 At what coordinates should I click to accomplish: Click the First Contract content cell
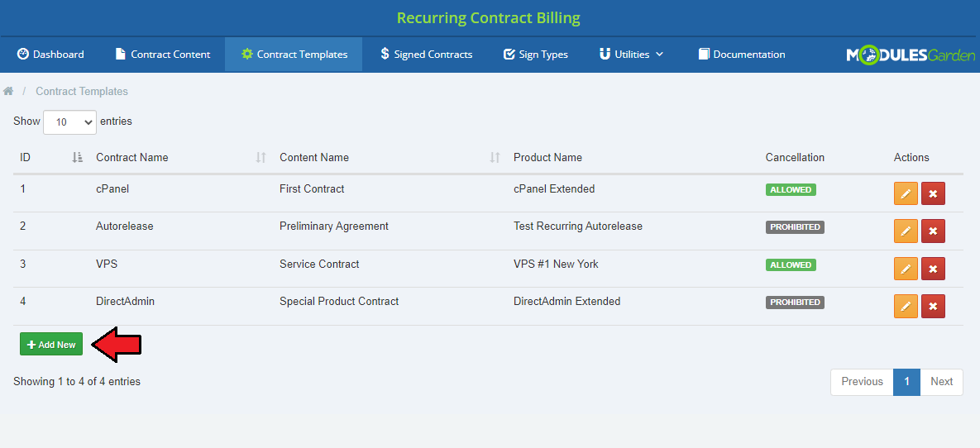point(312,188)
